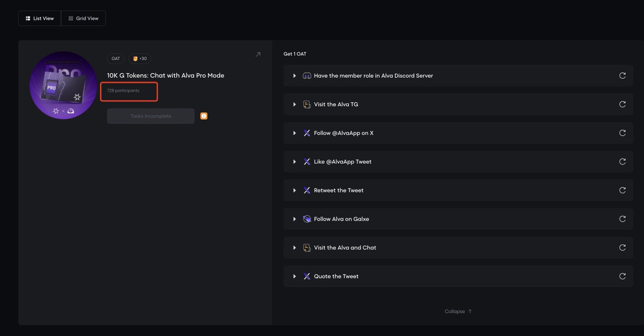Click X icon on Retweet the Tweet
Viewport: 644px width, 336px height.
click(x=307, y=190)
